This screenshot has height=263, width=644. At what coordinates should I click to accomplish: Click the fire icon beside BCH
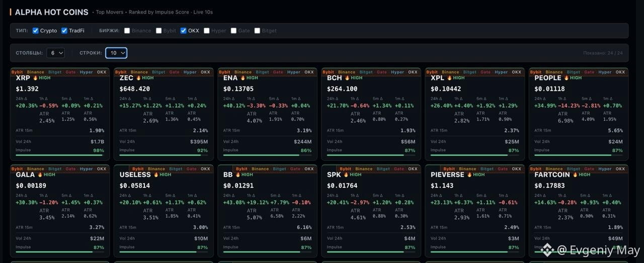[x=347, y=78]
